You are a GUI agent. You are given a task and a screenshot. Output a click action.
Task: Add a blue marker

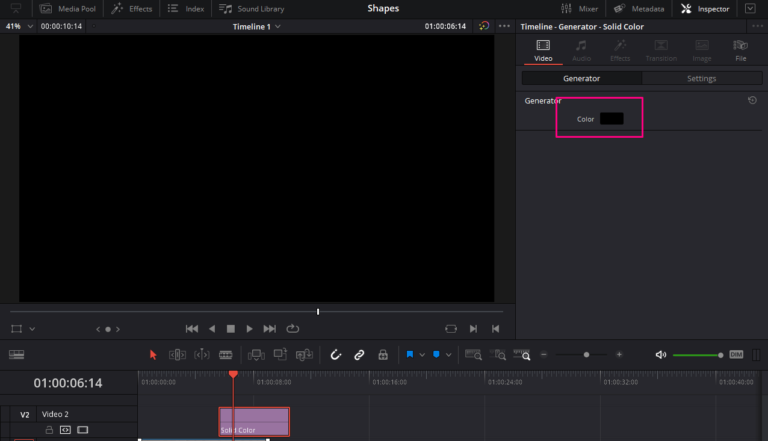436,354
